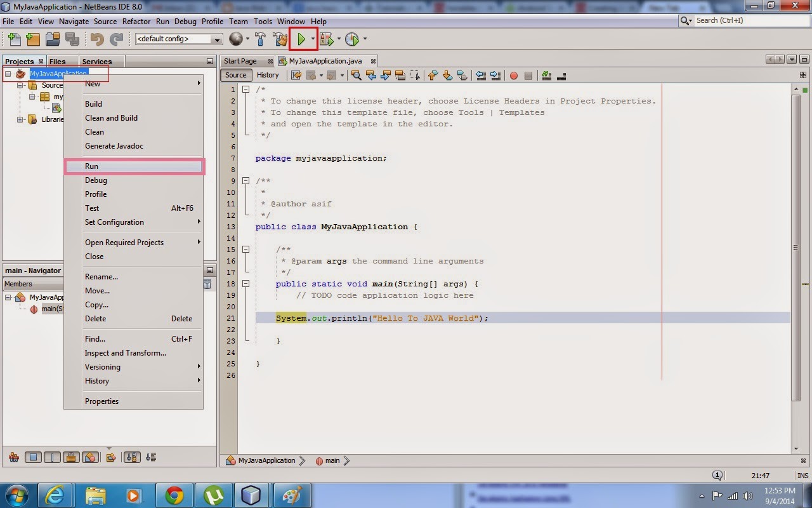Click the New File toolbar icon

click(x=14, y=39)
